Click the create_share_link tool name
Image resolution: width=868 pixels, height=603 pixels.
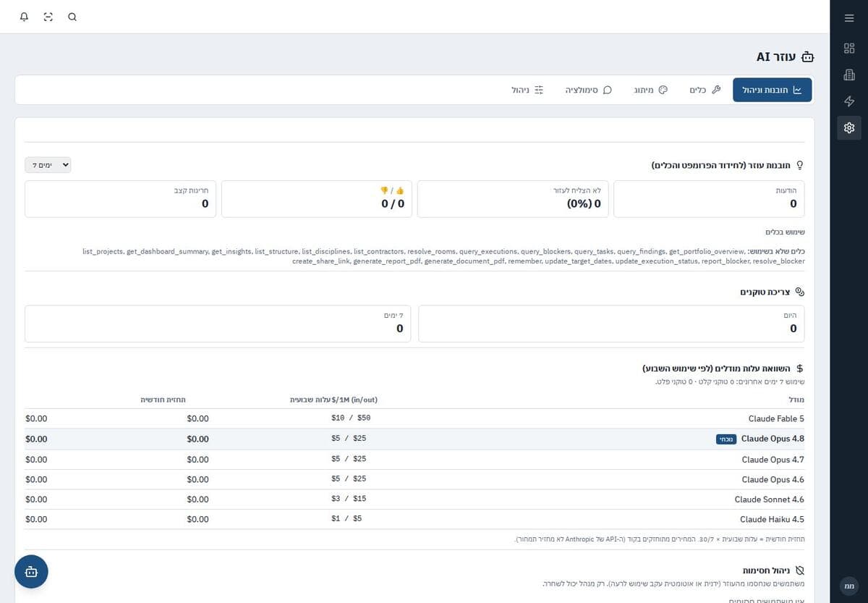tap(320, 261)
